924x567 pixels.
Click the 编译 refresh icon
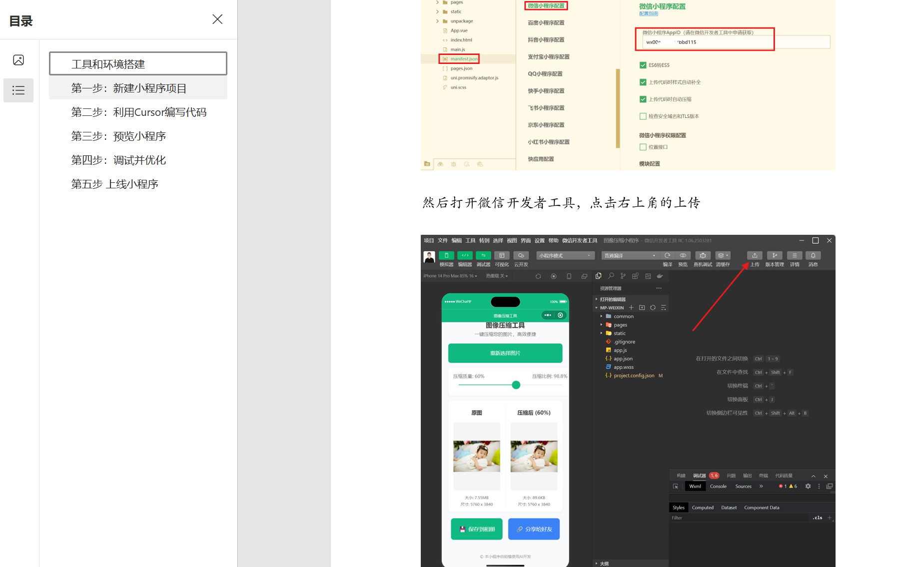coord(667,256)
